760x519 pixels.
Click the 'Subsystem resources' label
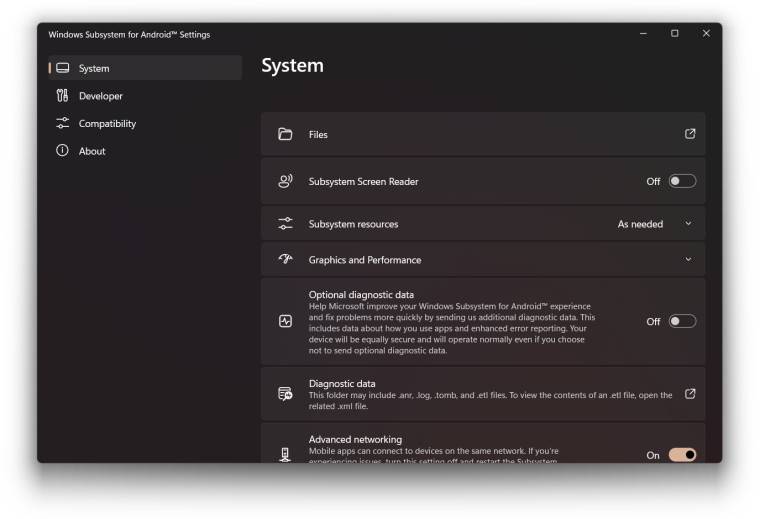[353, 224]
